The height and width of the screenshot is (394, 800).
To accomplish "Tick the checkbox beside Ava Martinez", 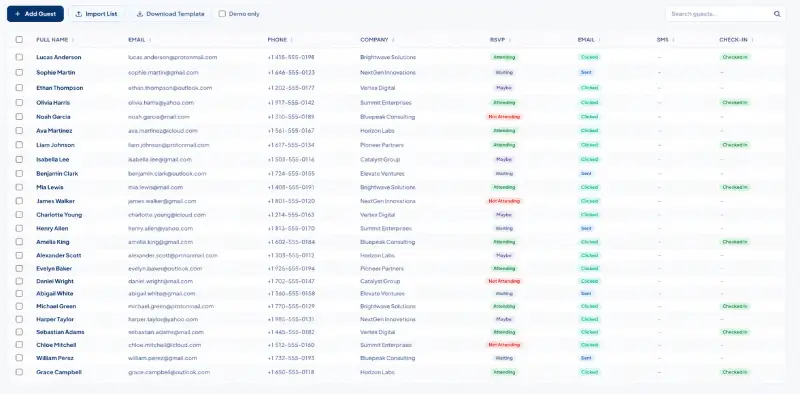I will (x=19, y=131).
